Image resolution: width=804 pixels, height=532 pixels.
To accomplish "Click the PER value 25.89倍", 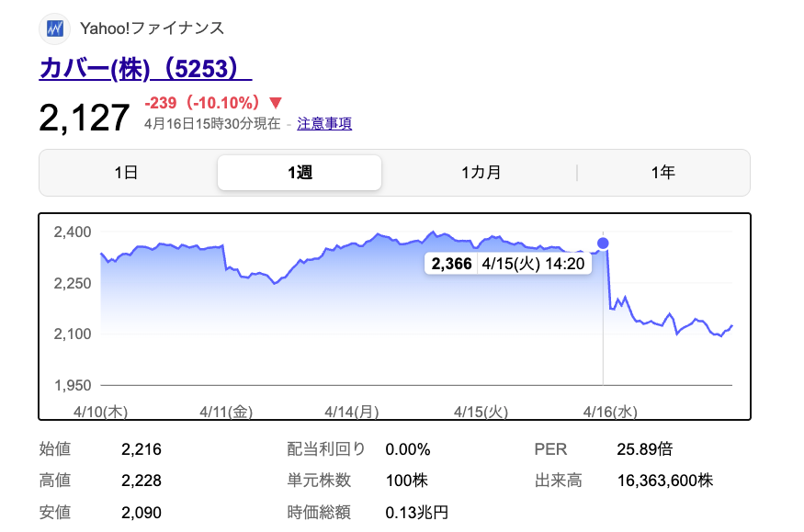I will (x=645, y=449).
